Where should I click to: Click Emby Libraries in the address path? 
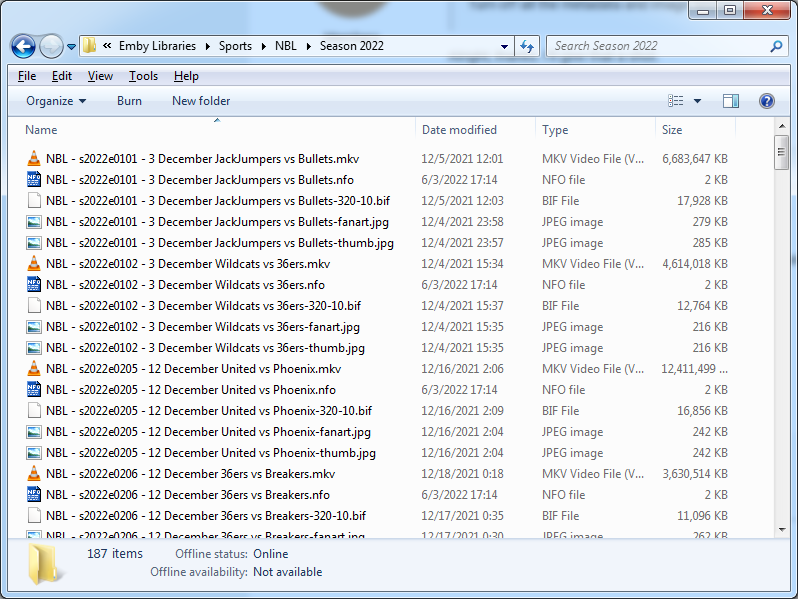coord(157,46)
